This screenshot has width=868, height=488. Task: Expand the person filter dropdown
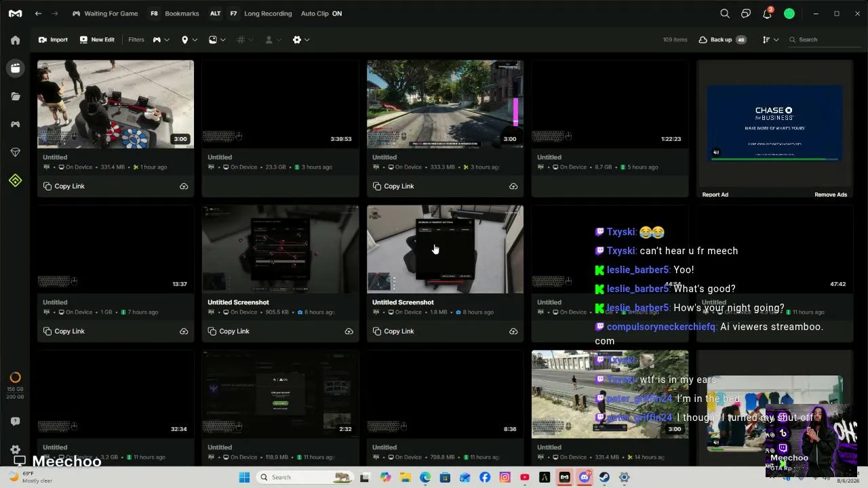coord(273,40)
